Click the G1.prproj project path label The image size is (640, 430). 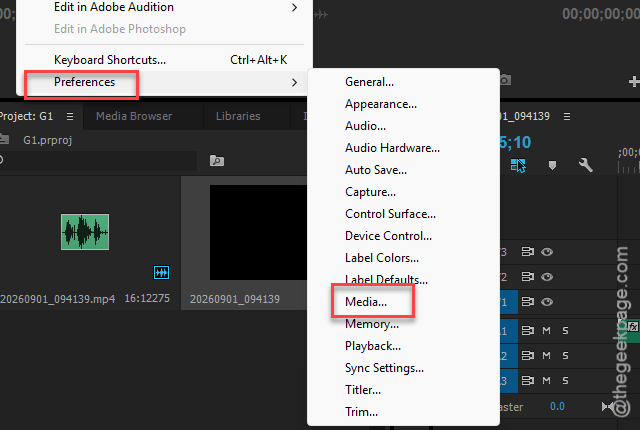(x=47, y=140)
